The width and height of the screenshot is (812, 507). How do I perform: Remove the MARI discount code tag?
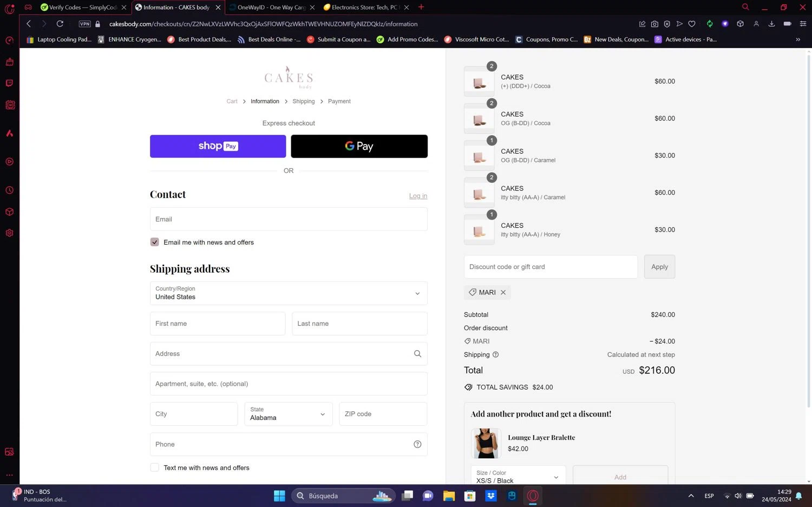pos(503,292)
